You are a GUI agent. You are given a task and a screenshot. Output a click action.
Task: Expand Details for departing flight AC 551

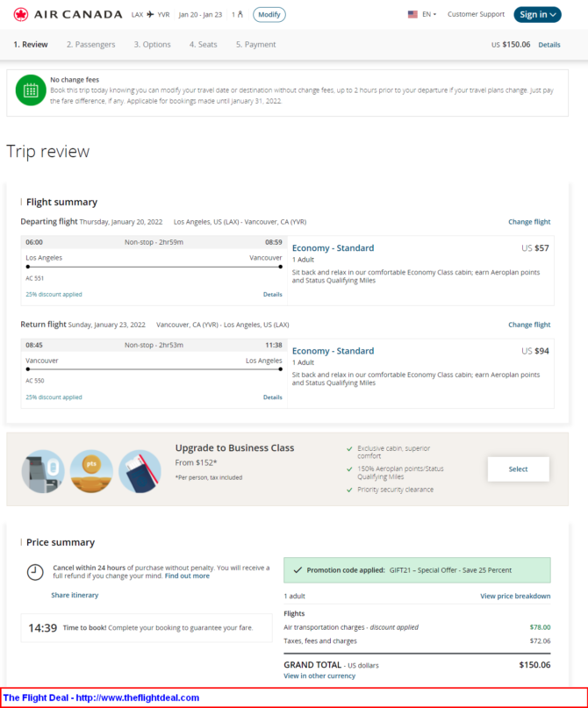[272, 295]
